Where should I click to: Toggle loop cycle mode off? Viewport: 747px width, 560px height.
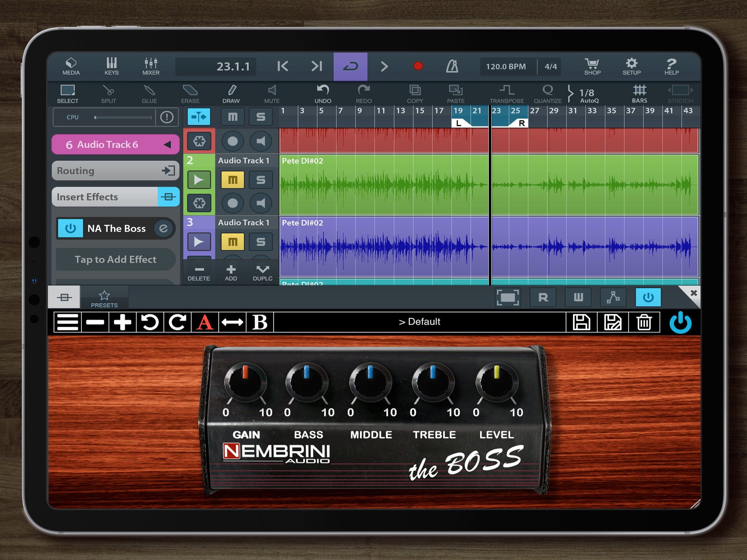click(350, 66)
